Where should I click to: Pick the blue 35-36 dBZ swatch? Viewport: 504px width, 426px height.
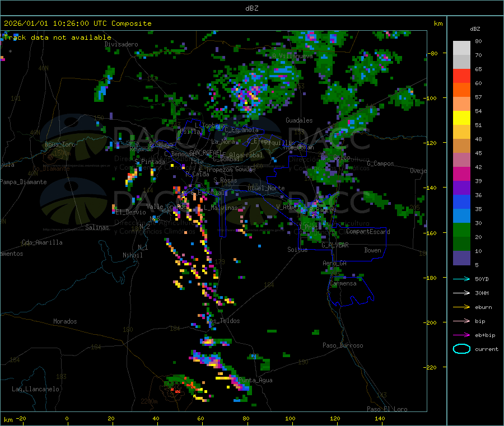461,202
